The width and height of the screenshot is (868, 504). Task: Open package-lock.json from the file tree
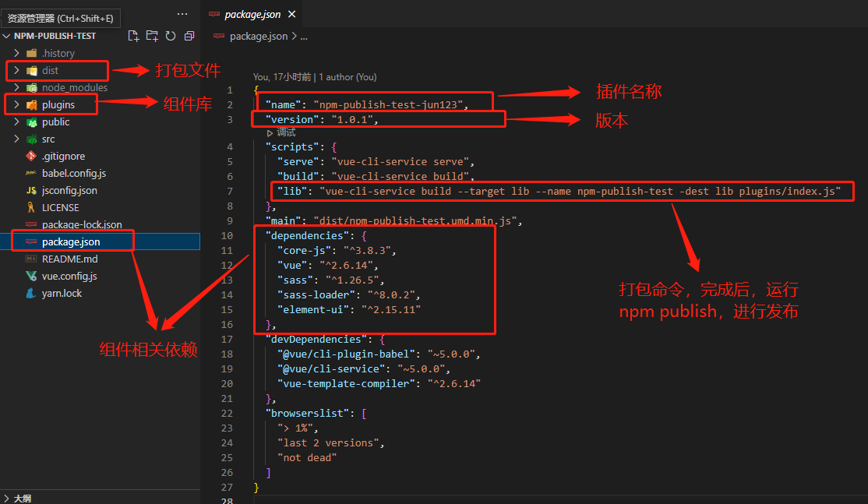pos(82,224)
